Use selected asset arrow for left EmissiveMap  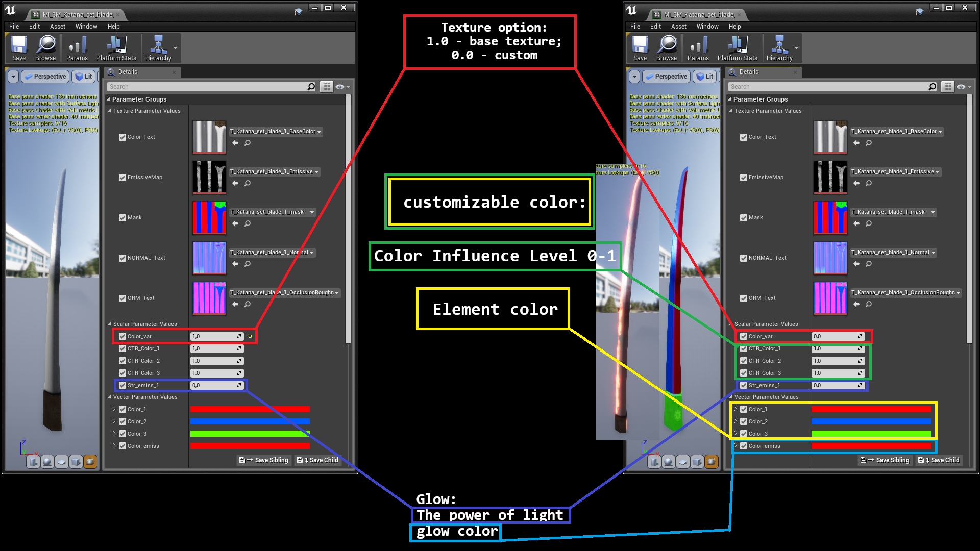pyautogui.click(x=235, y=183)
